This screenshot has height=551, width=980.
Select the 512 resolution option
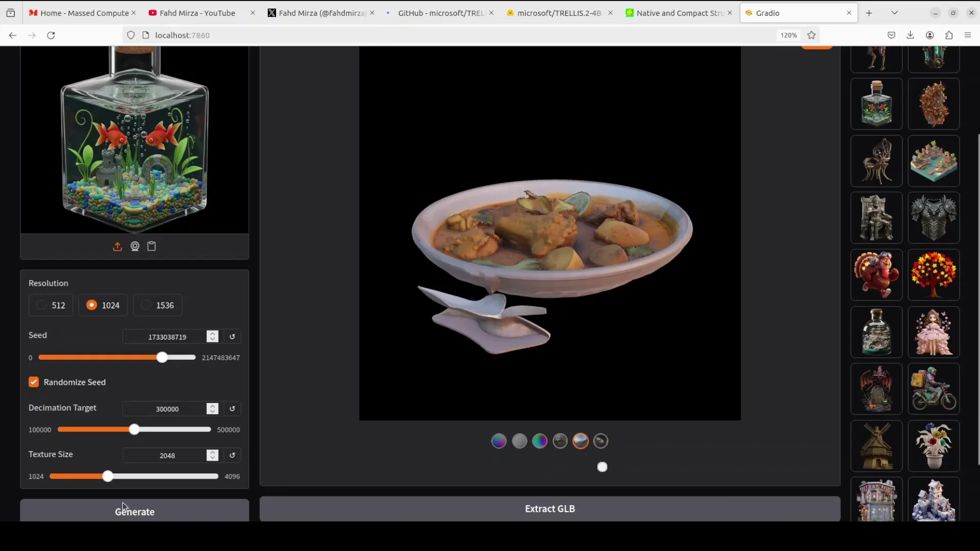51,305
